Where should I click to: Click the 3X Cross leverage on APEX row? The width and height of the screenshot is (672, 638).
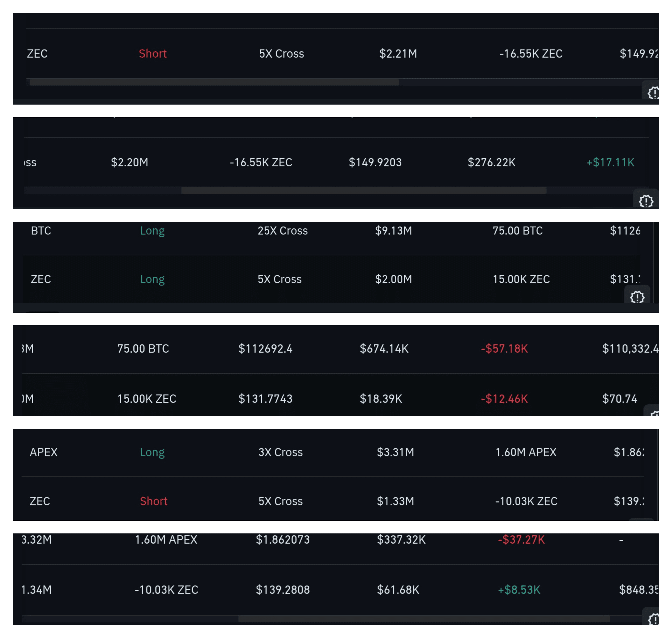tap(280, 452)
